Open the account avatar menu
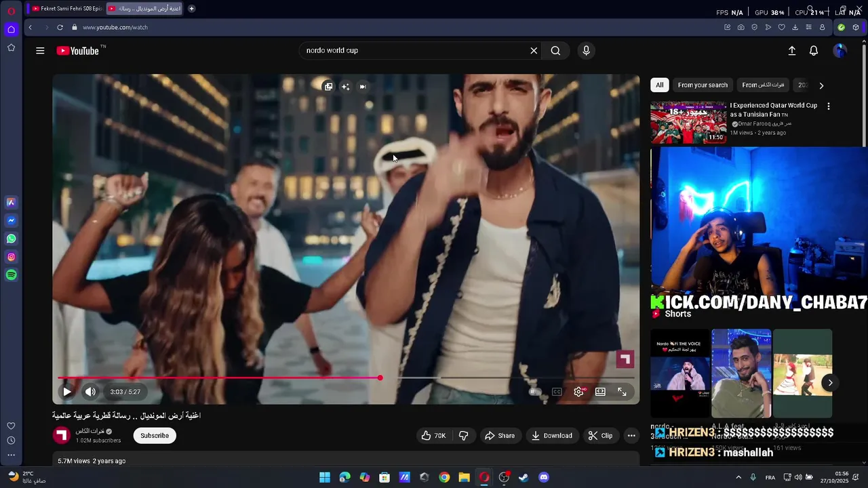 point(840,51)
